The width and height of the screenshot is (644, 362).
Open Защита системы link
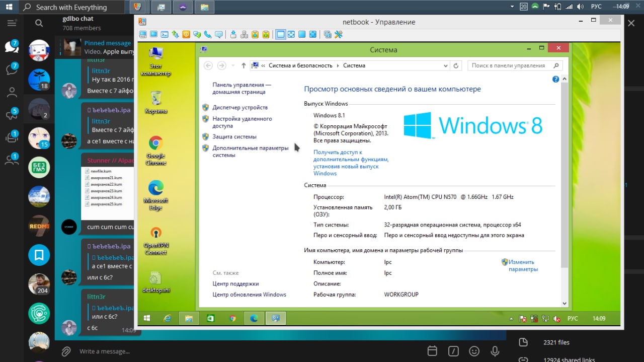(x=234, y=137)
